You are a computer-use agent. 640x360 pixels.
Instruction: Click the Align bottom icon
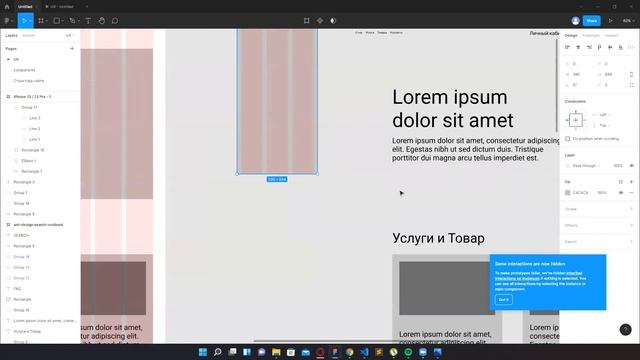point(620,47)
